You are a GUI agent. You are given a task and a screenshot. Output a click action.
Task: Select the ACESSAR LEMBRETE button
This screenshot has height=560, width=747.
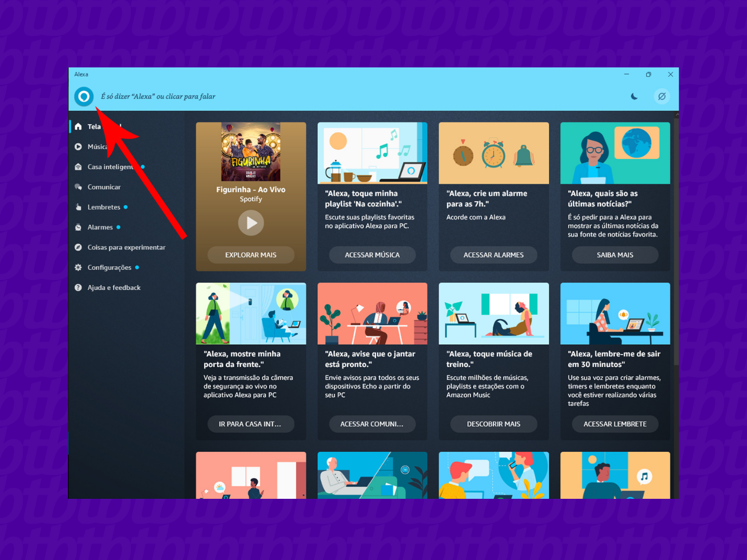click(615, 424)
